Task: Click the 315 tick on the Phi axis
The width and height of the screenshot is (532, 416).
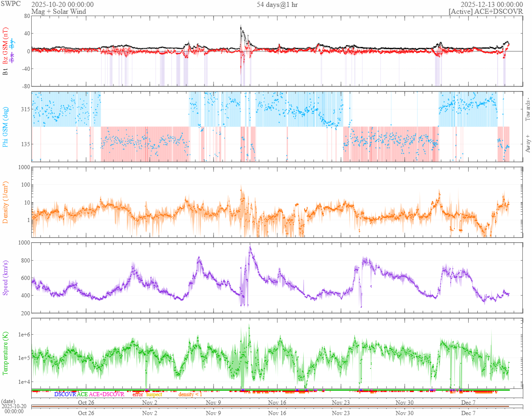Action: point(25,109)
